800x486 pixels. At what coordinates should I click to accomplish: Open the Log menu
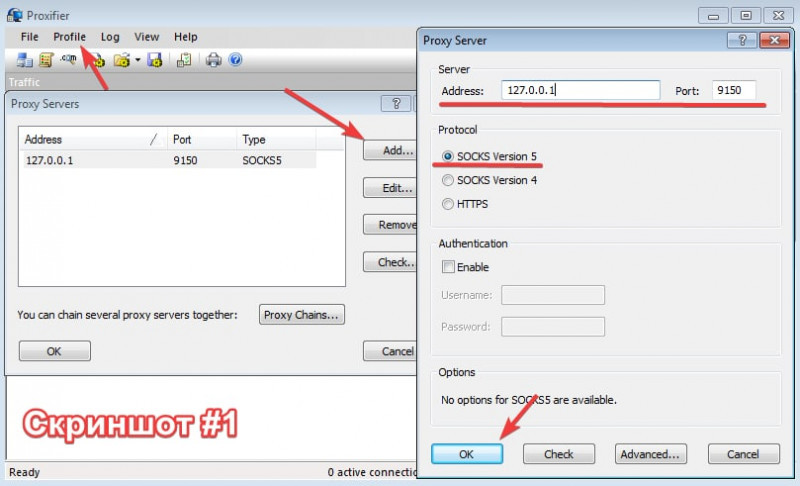(110, 37)
